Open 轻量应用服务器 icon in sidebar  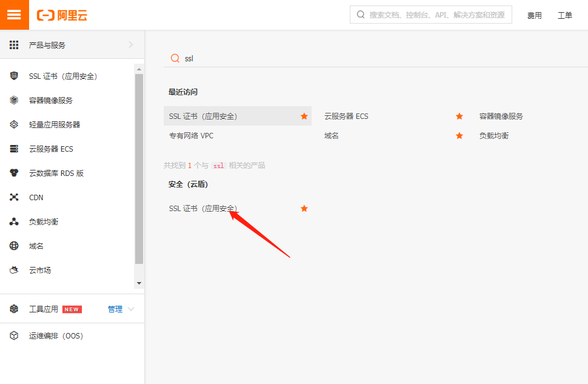point(14,124)
